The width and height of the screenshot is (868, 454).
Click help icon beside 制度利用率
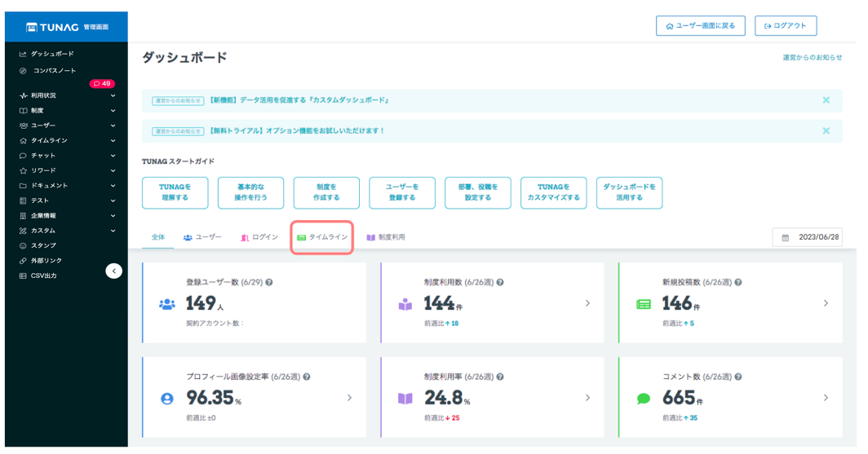pos(500,377)
